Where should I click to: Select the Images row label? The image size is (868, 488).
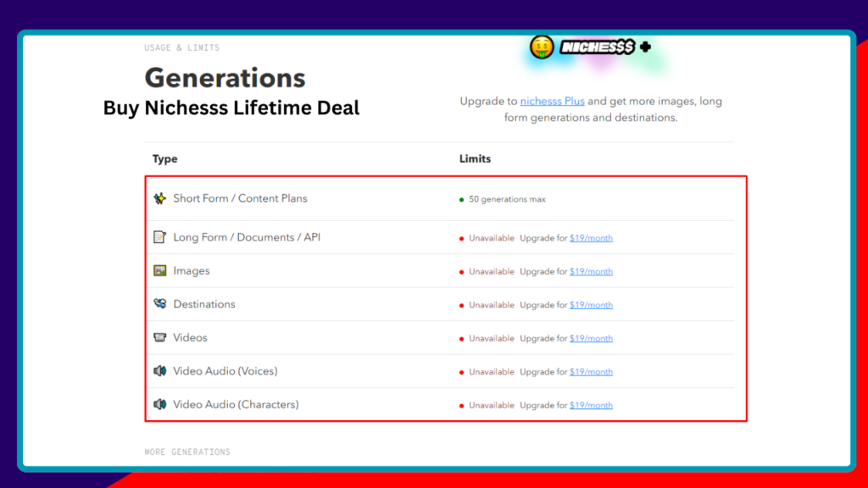coord(192,271)
